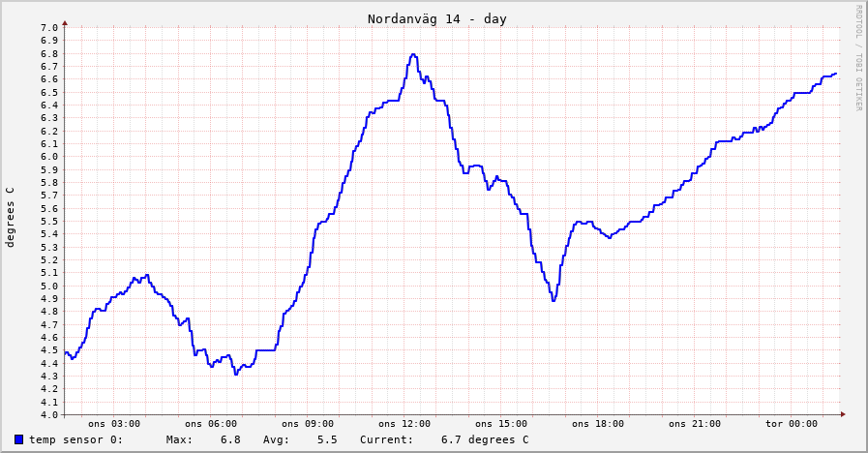Click the 7.0 tick on y-axis
This screenshot has width=868, height=453.
coord(50,27)
